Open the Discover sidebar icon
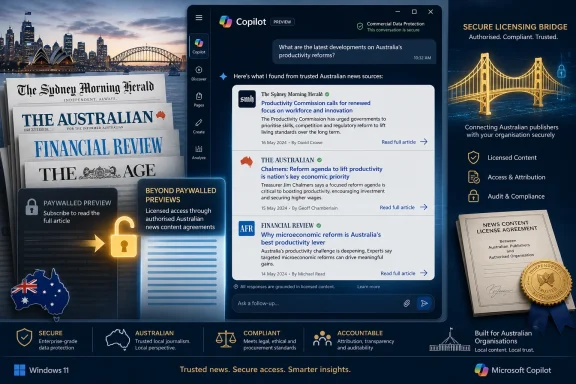The image size is (576, 384). click(199, 73)
